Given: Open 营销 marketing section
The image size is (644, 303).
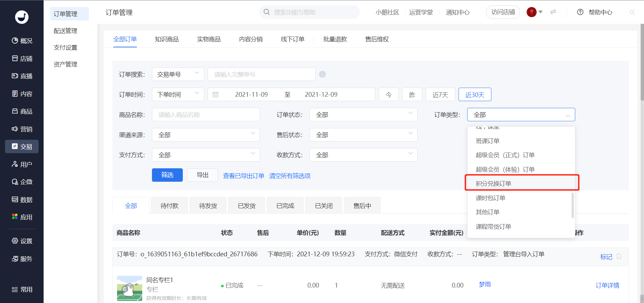Looking at the screenshot, I should point(22,129).
